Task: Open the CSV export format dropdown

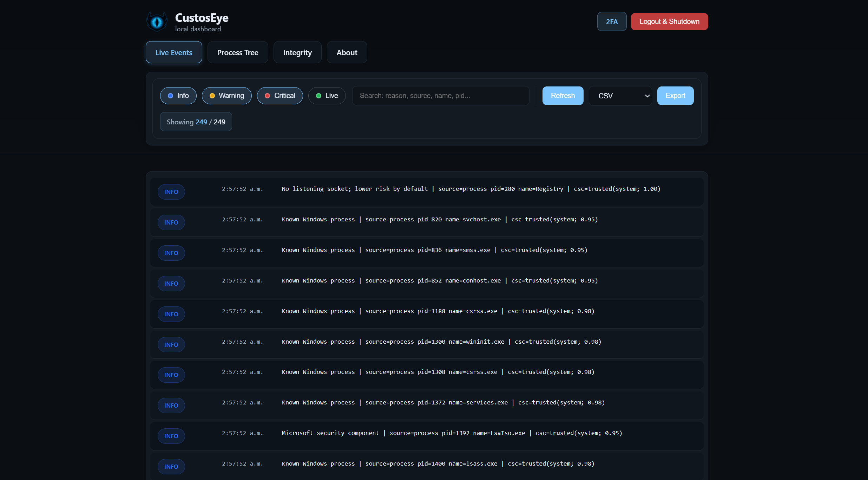Action: (620, 96)
